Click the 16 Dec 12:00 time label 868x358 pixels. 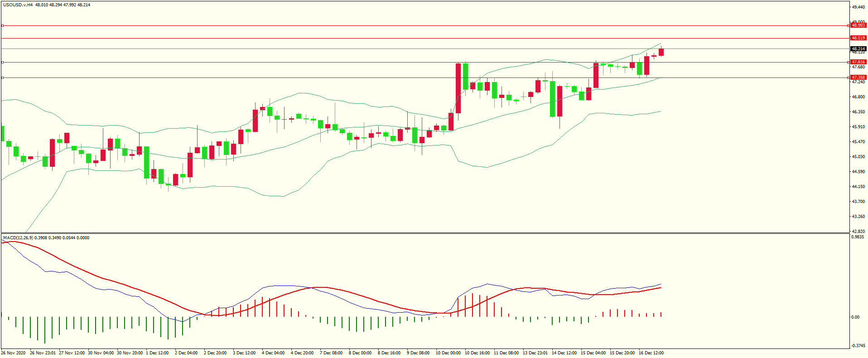point(651,353)
